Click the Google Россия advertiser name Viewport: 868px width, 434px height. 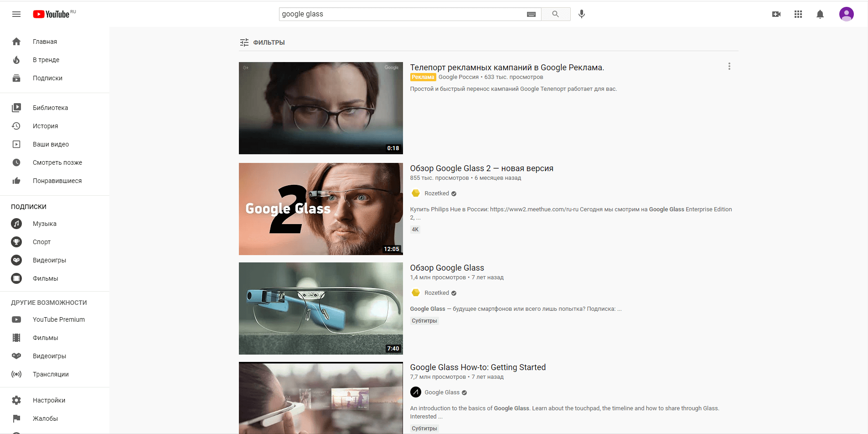[x=459, y=77]
